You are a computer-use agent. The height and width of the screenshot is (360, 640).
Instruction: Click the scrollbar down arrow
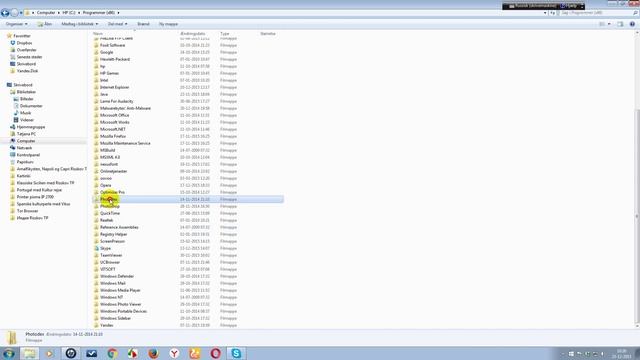pyautogui.click(x=637, y=326)
